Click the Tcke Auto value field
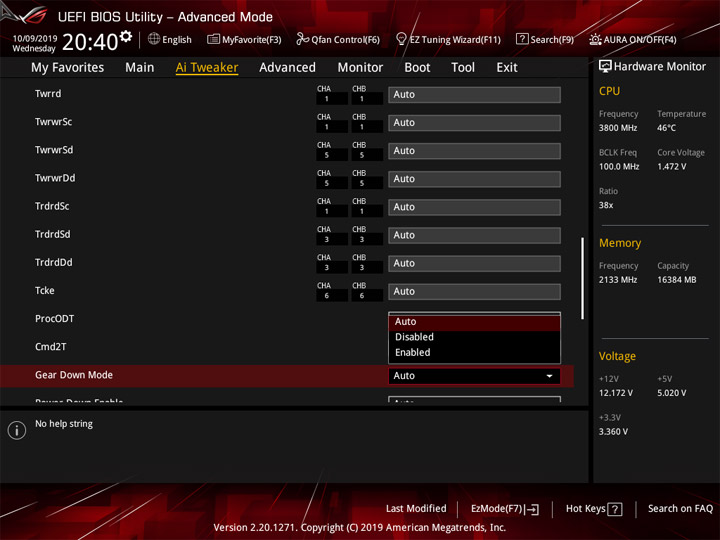 coord(474,292)
